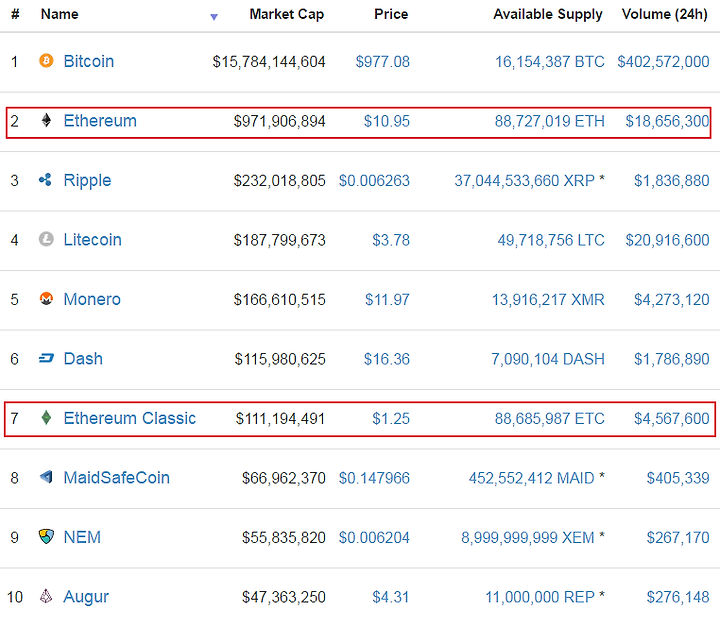Click Monero price $11.97
Image resolution: width=720 pixels, height=627 pixels.
tap(387, 299)
